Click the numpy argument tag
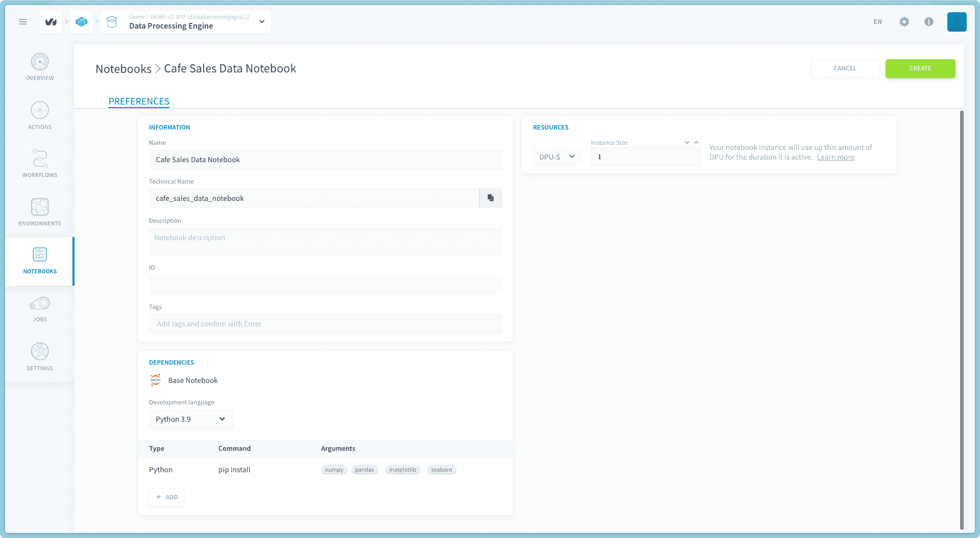The width and height of the screenshot is (980, 538). coord(334,470)
